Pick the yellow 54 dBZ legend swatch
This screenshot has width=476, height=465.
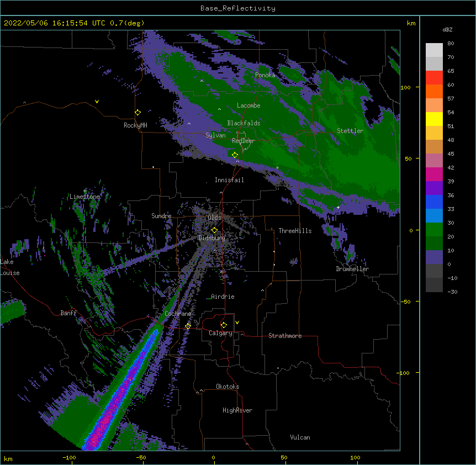[x=434, y=119]
